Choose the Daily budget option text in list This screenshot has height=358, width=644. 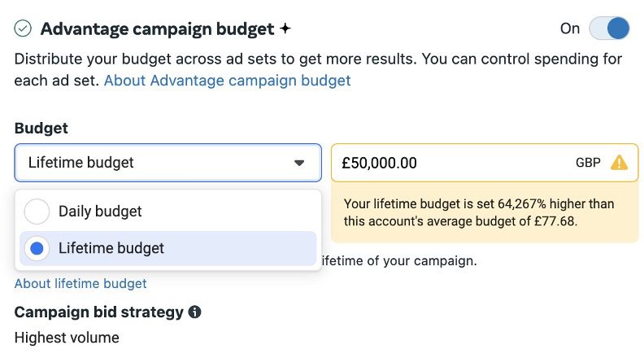tap(100, 212)
